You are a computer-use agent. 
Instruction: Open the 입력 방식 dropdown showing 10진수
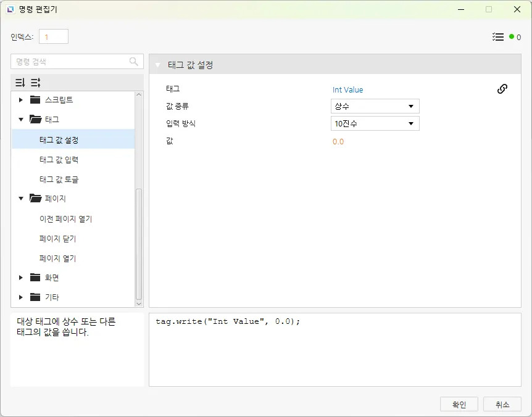pyautogui.click(x=375, y=123)
